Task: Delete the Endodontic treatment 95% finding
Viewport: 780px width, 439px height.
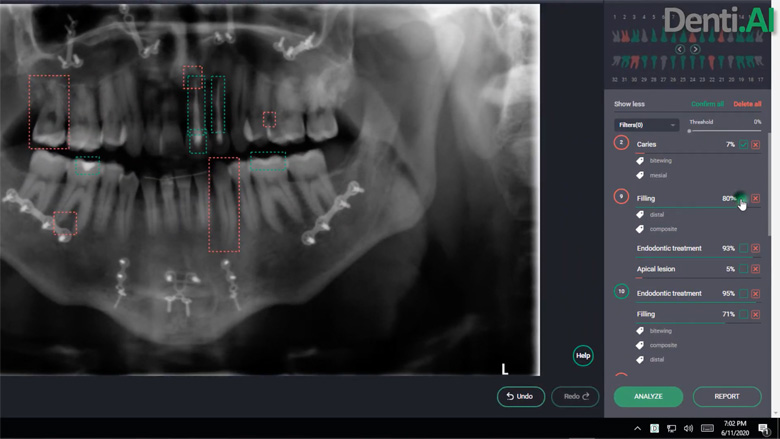Action: tap(755, 293)
